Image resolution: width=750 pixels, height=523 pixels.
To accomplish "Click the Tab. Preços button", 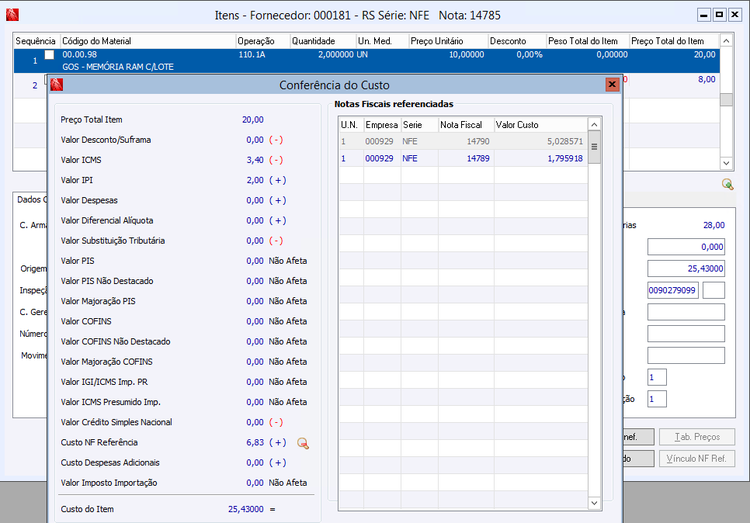I will 697,437.
